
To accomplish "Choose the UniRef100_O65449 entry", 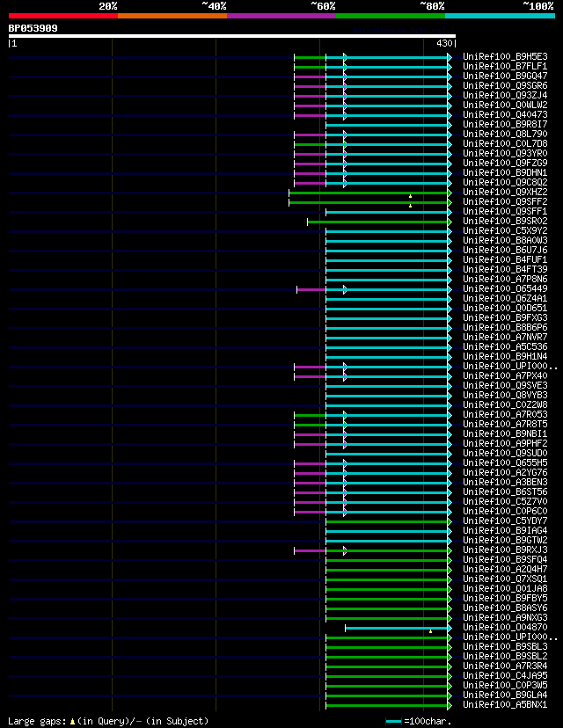I will [x=506, y=288].
